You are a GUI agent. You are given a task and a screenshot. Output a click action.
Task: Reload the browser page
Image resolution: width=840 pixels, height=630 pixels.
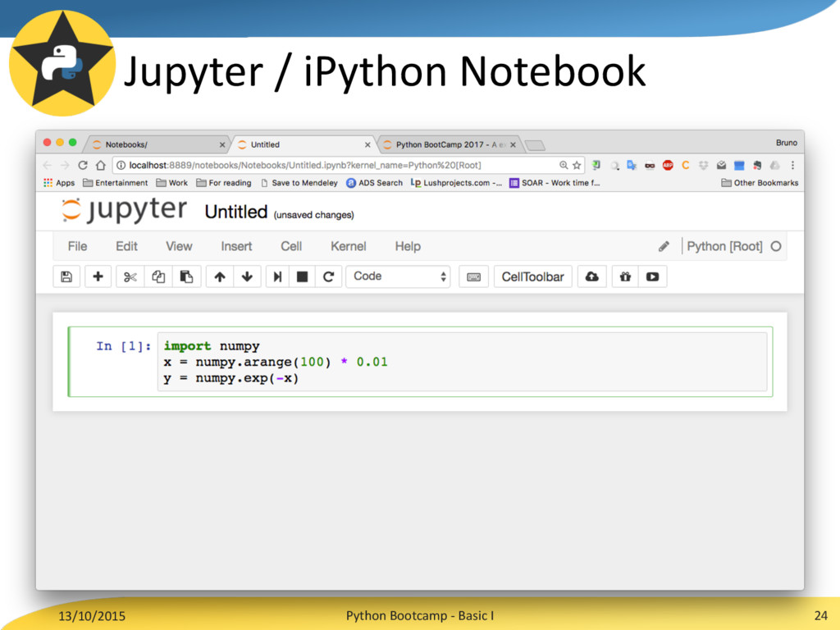point(83,165)
